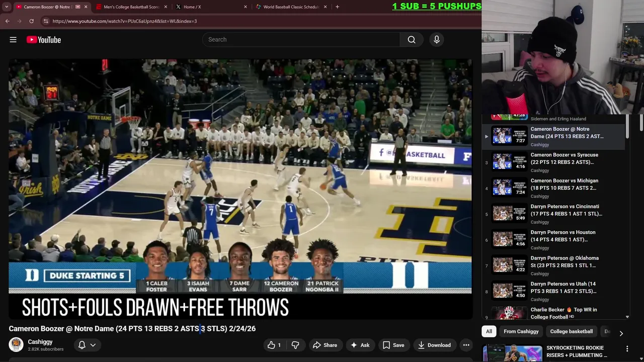Select the From Cashiggy filter chip
This screenshot has height=362, width=644.
coord(521,331)
